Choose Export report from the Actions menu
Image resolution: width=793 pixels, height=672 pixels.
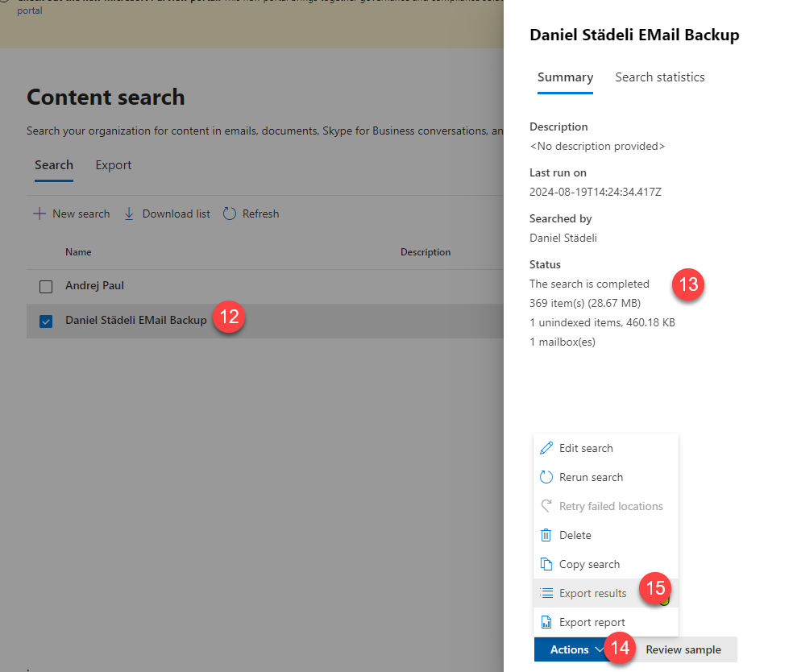592,622
